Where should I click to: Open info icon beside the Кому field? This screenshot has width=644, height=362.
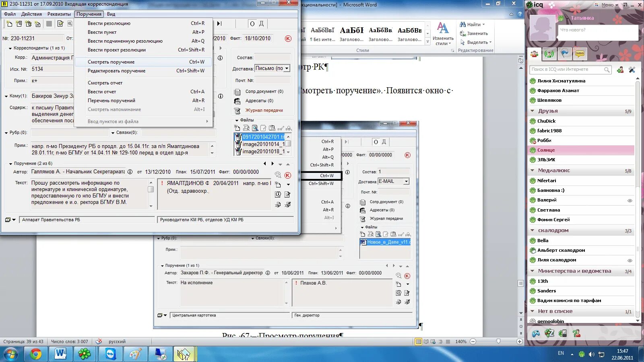click(220, 96)
